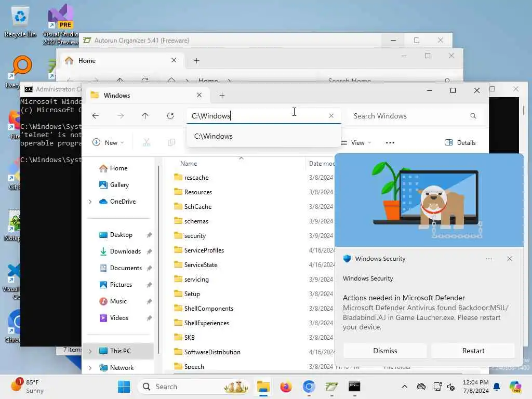
Task: Show hidden tray icons chevron
Action: click(404, 387)
